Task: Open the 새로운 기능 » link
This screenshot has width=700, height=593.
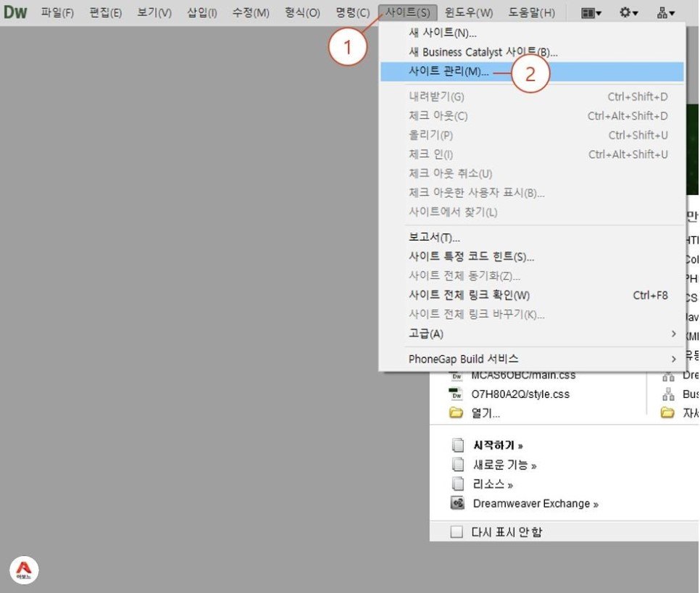Action: [x=505, y=465]
